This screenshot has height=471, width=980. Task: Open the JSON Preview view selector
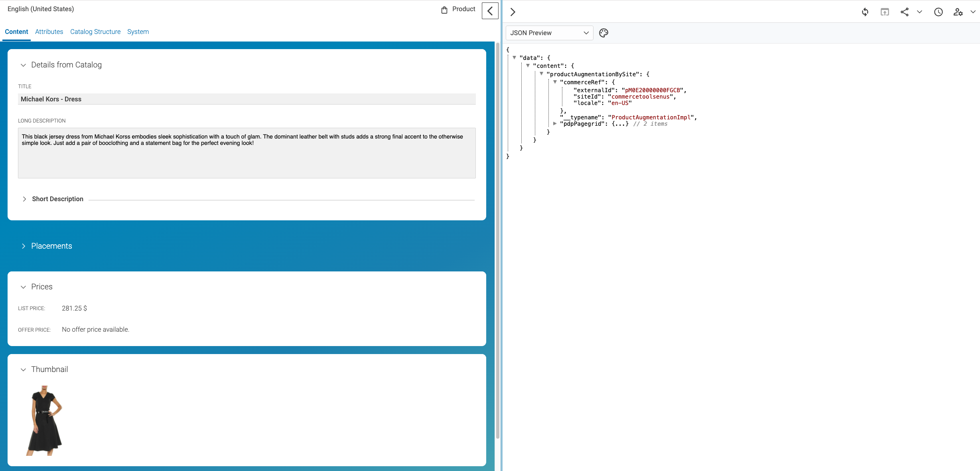[549, 33]
